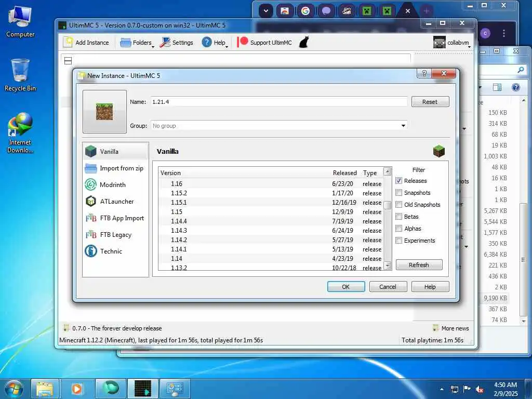The image size is (532, 399).
Task: Refresh the version list
Action: (419, 265)
